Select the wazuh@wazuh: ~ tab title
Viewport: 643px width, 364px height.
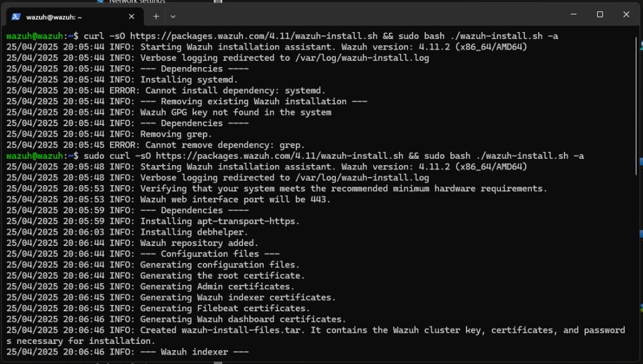tap(54, 17)
